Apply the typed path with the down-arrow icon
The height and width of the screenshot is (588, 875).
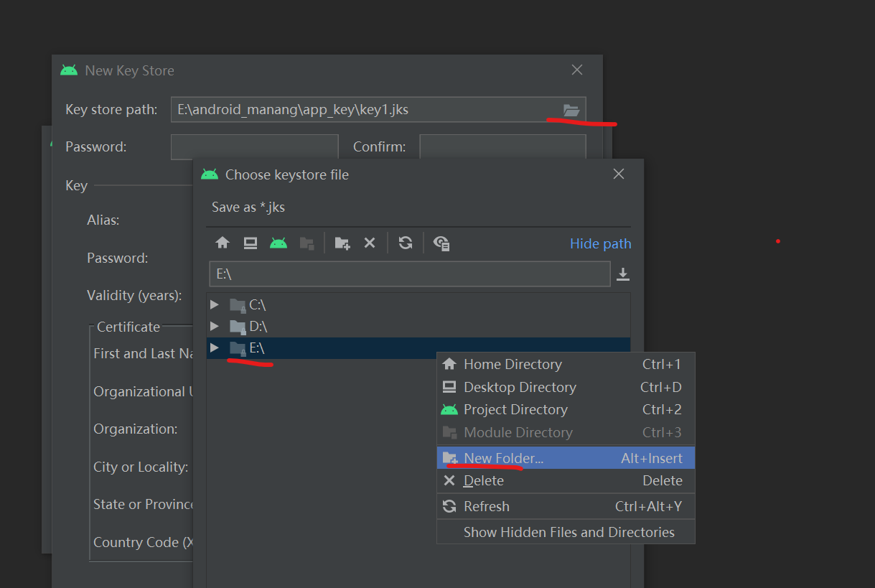click(x=622, y=274)
